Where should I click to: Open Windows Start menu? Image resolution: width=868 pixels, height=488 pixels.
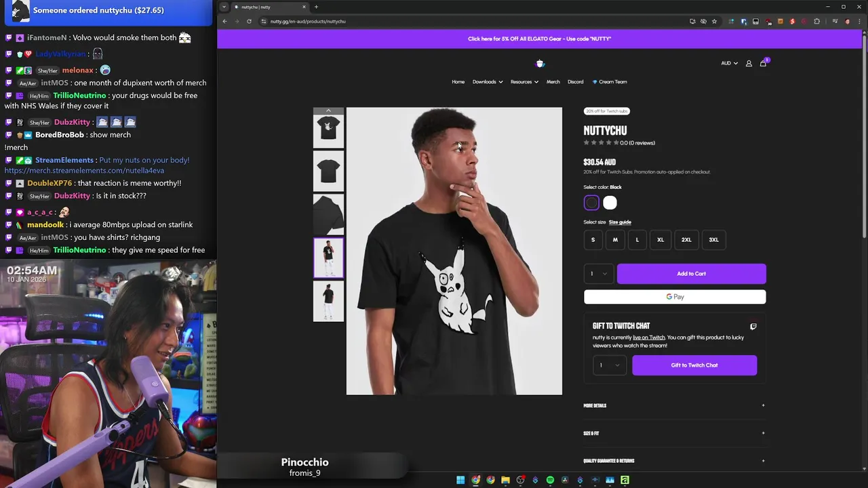460,480
